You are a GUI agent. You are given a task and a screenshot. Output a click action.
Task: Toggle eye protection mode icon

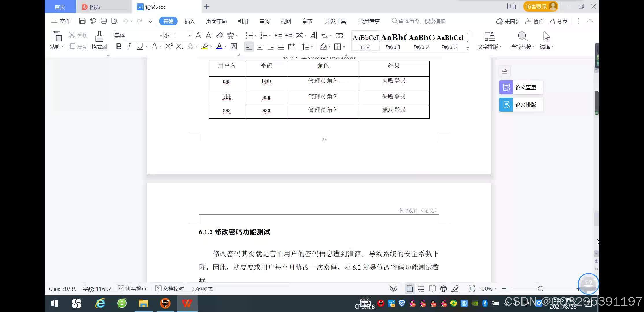[393, 289]
